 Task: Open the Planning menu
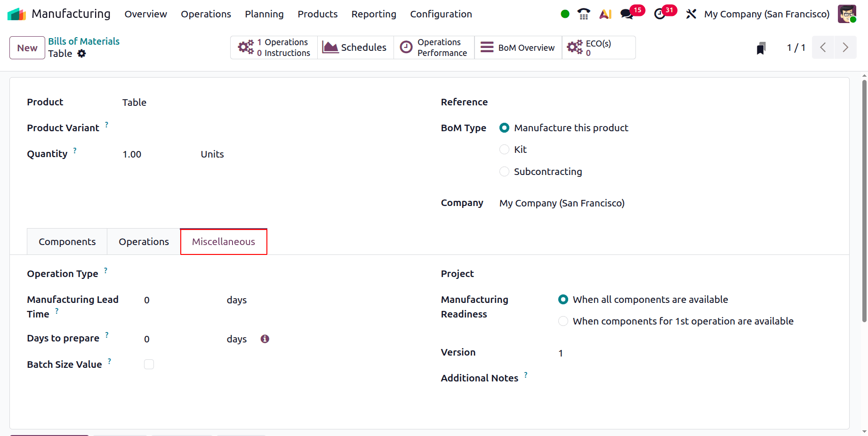click(x=264, y=14)
